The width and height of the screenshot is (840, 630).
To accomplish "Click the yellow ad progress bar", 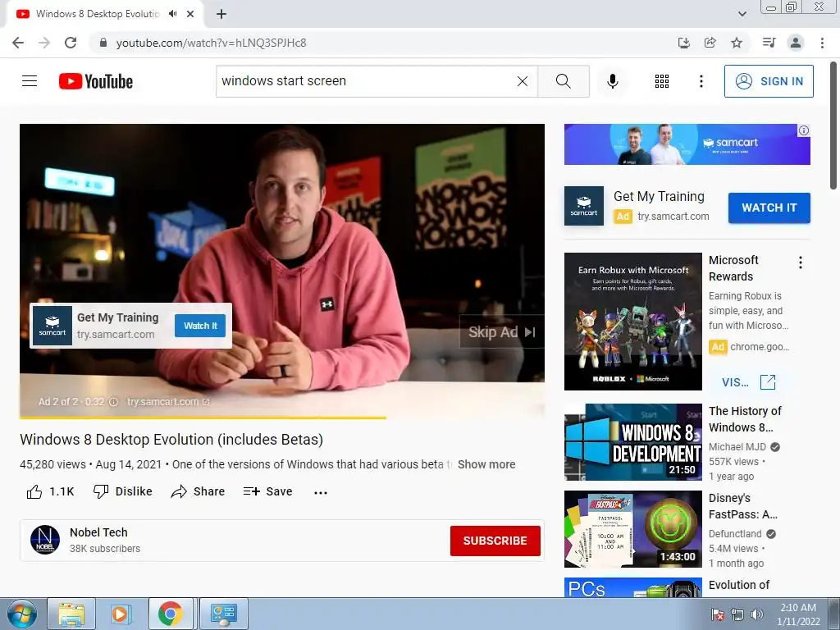I will 203,417.
